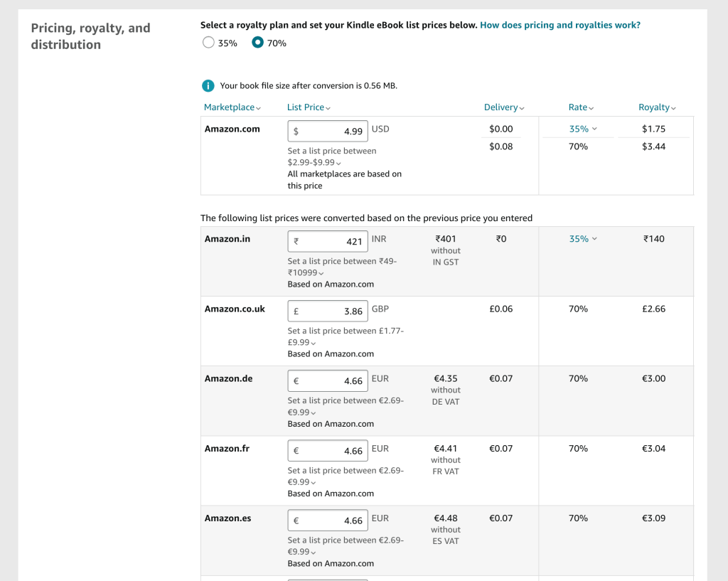Open 'How does pricing and royalties work?' link

560,25
